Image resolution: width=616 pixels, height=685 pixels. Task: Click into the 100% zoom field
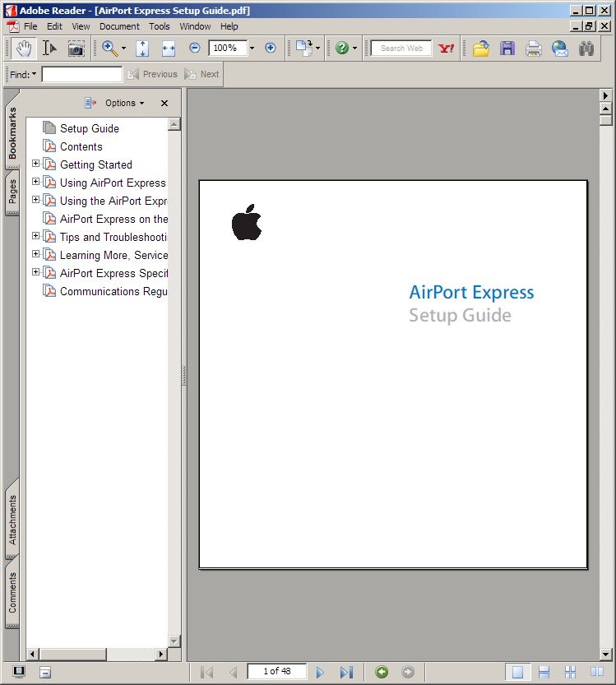tap(228, 48)
